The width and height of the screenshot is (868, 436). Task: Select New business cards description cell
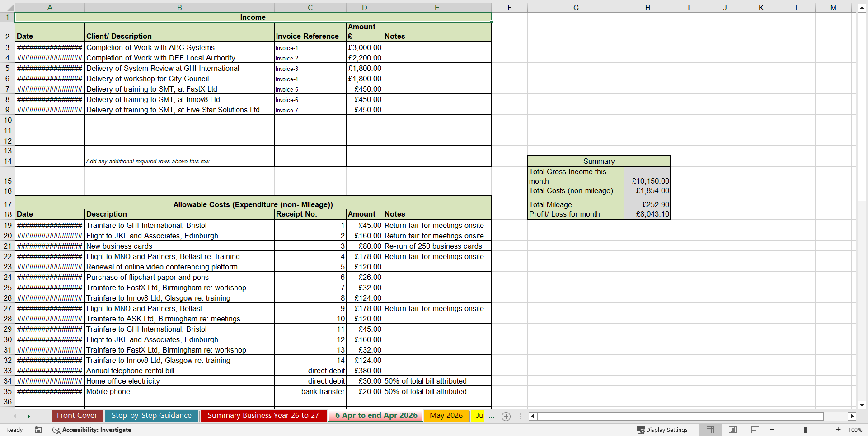pyautogui.click(x=179, y=246)
